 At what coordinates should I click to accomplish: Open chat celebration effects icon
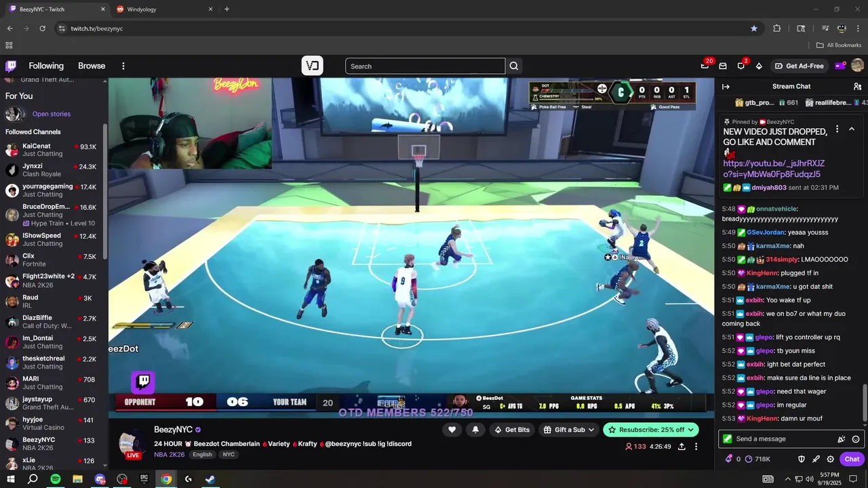click(842, 439)
